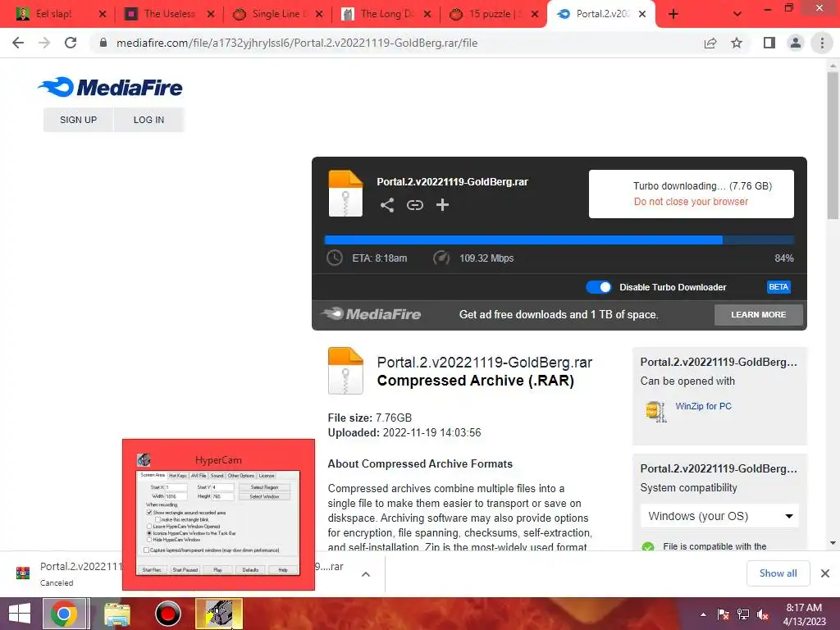Expand options for the canceled Portal download
840x630 pixels.
(x=366, y=573)
